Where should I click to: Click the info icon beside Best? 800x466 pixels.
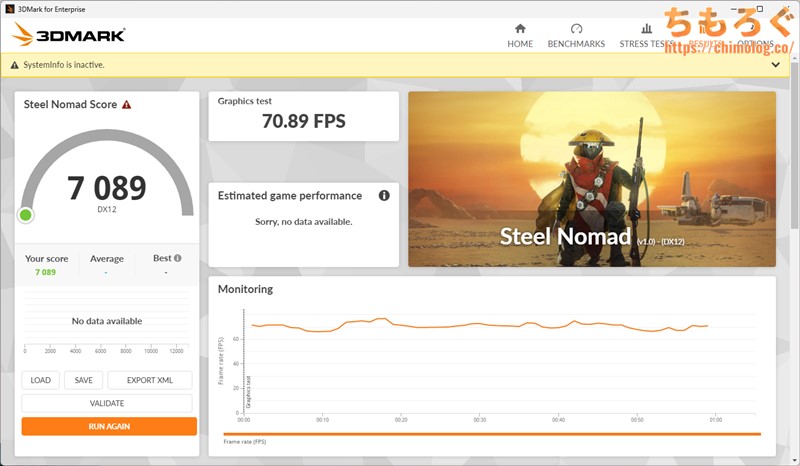(x=178, y=258)
